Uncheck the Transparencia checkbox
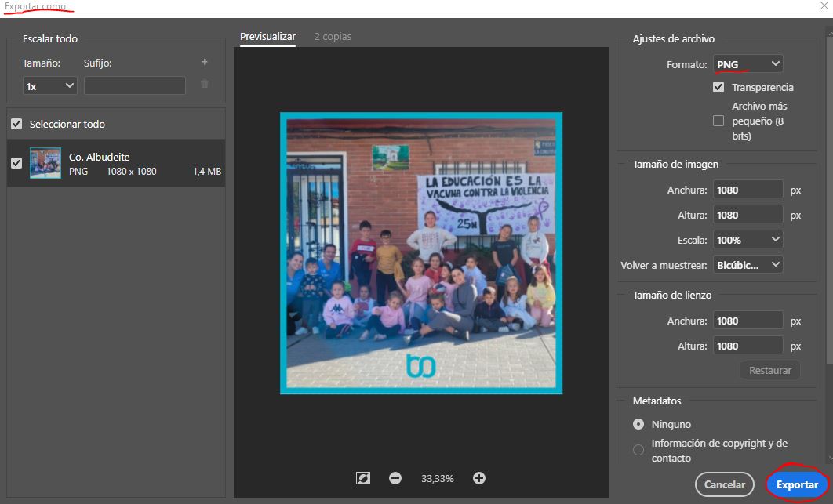The height and width of the screenshot is (504, 833). (718, 87)
